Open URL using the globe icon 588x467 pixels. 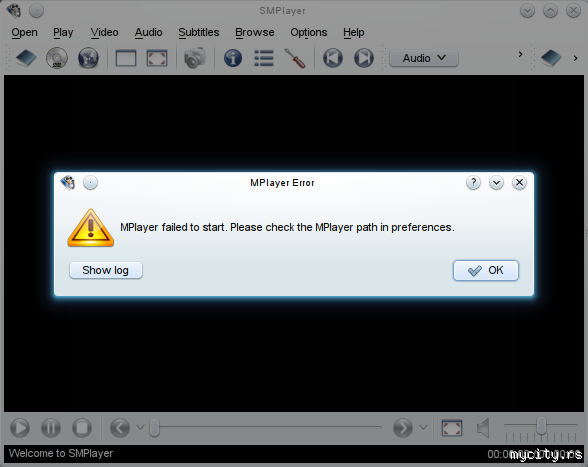click(88, 58)
